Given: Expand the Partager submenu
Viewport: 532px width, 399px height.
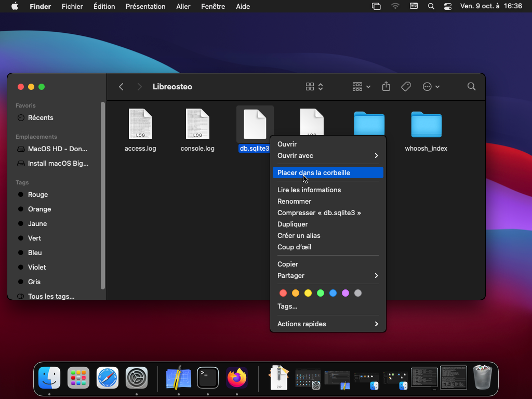Looking at the screenshot, I should click(x=328, y=275).
